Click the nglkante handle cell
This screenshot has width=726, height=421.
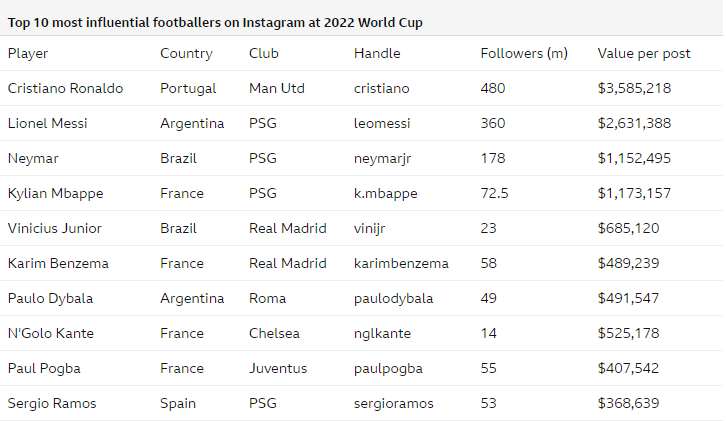(x=382, y=333)
